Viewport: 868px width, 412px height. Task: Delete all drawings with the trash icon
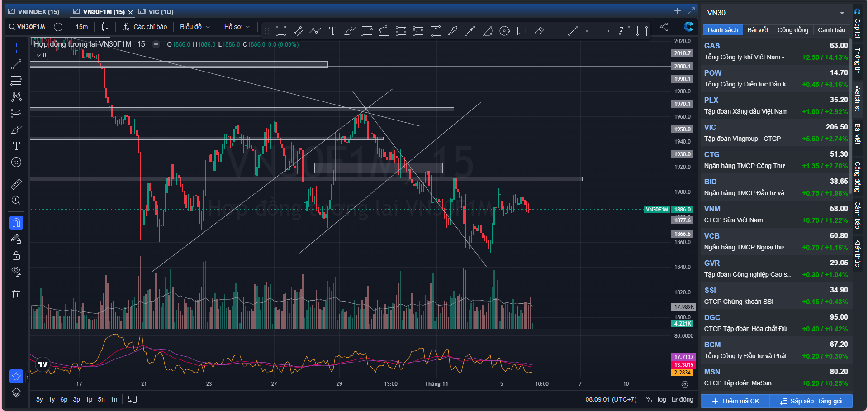coord(16,294)
